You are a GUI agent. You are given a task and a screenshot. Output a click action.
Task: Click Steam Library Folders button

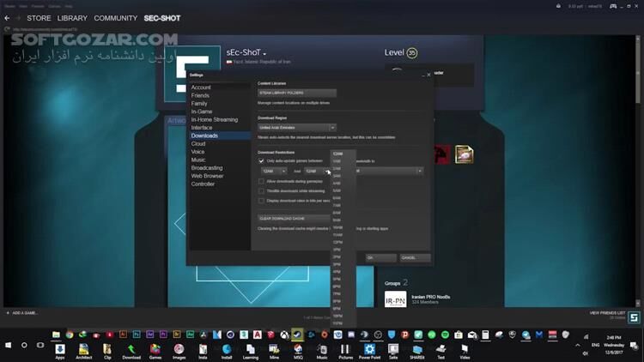point(296,93)
